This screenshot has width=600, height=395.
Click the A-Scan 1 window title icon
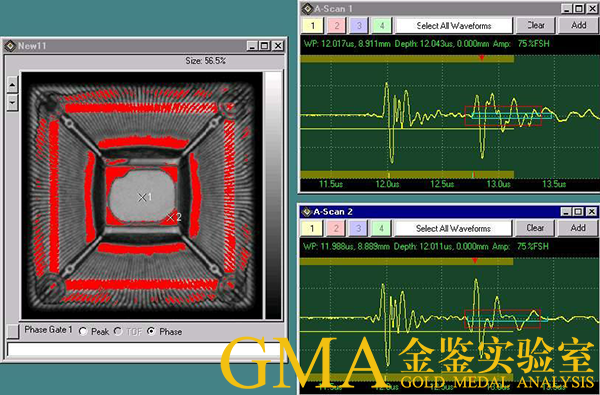click(307, 8)
